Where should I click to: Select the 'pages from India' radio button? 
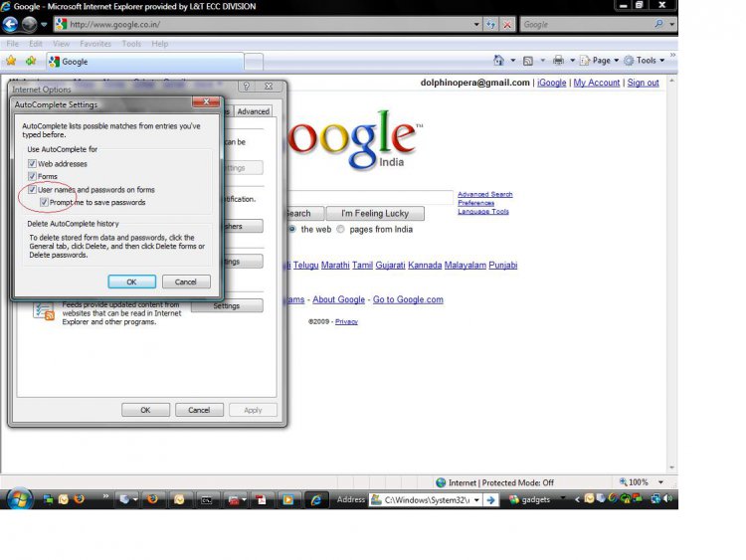tap(340, 229)
